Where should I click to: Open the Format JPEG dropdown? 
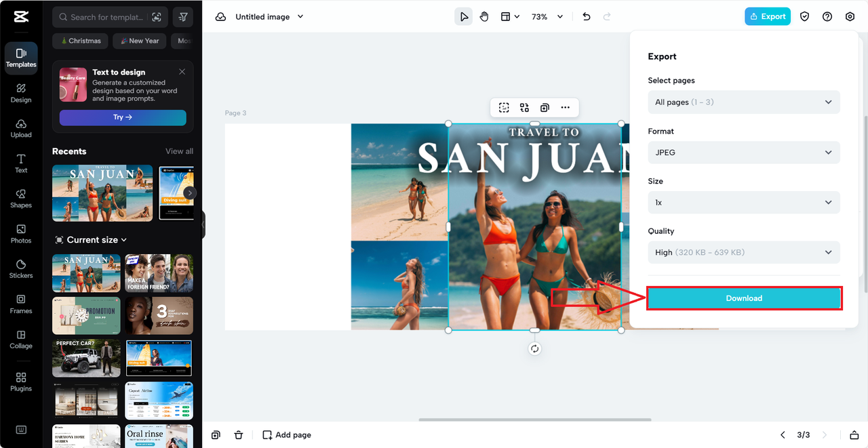744,152
